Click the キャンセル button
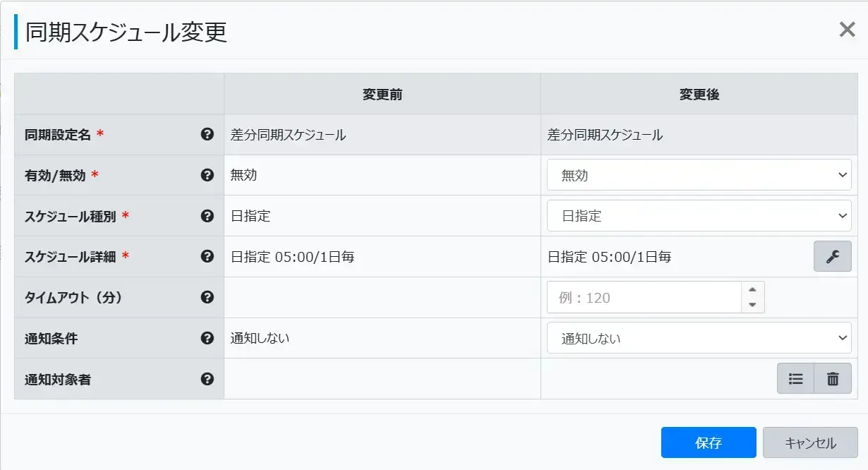Image resolution: width=868 pixels, height=470 pixels. [x=810, y=443]
